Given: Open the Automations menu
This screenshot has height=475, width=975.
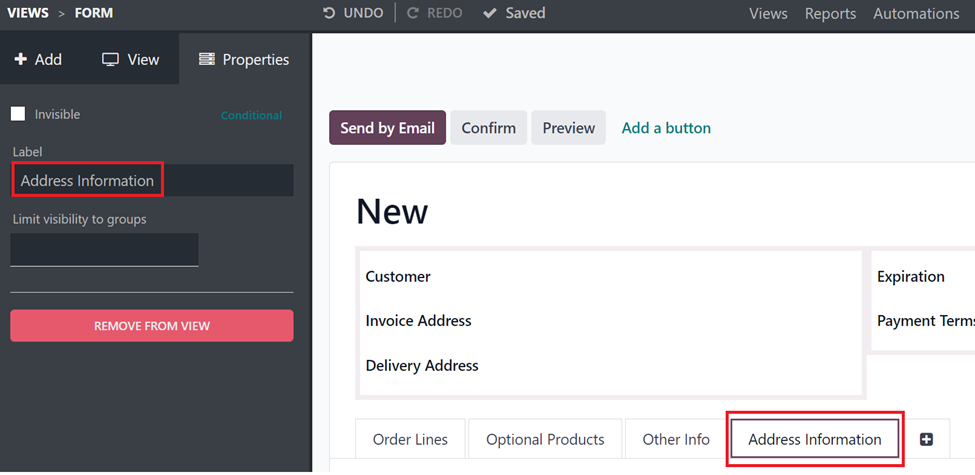Looking at the screenshot, I should pos(916,14).
